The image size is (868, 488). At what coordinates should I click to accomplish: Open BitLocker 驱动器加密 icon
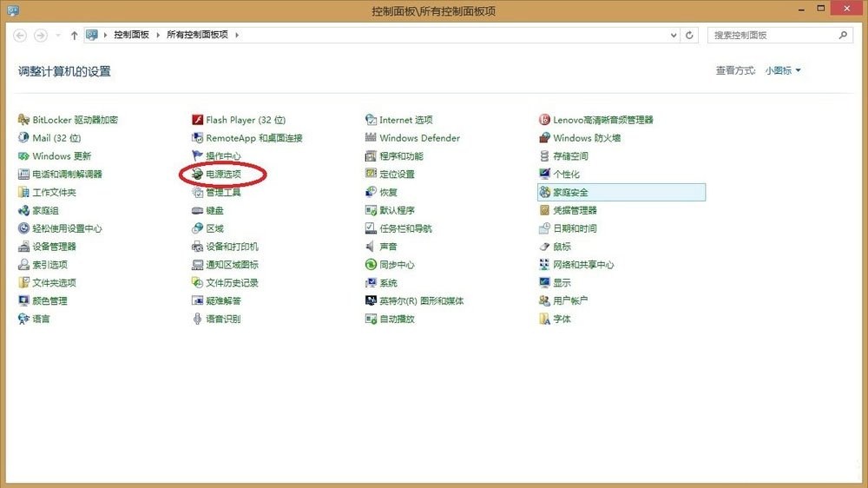tap(23, 120)
